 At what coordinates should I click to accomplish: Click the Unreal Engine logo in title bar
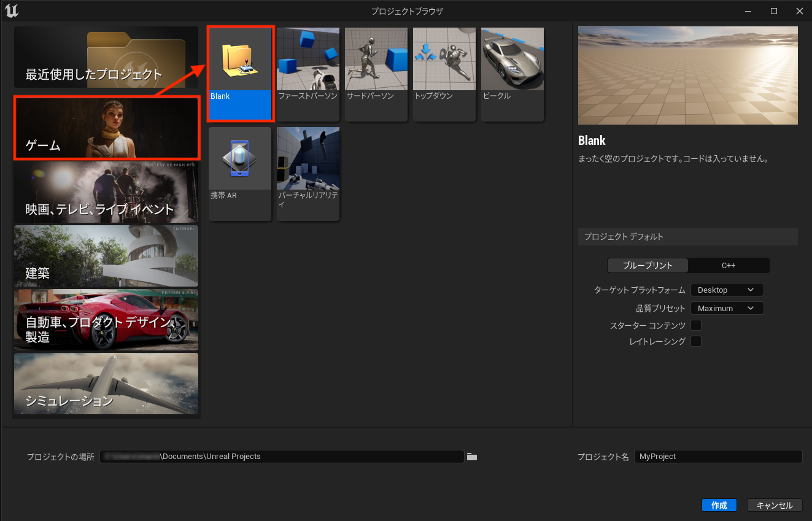[11, 11]
